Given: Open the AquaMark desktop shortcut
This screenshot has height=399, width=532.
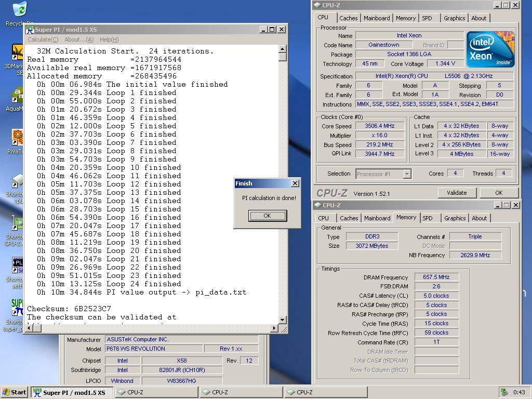Looking at the screenshot, I should coord(17,95).
